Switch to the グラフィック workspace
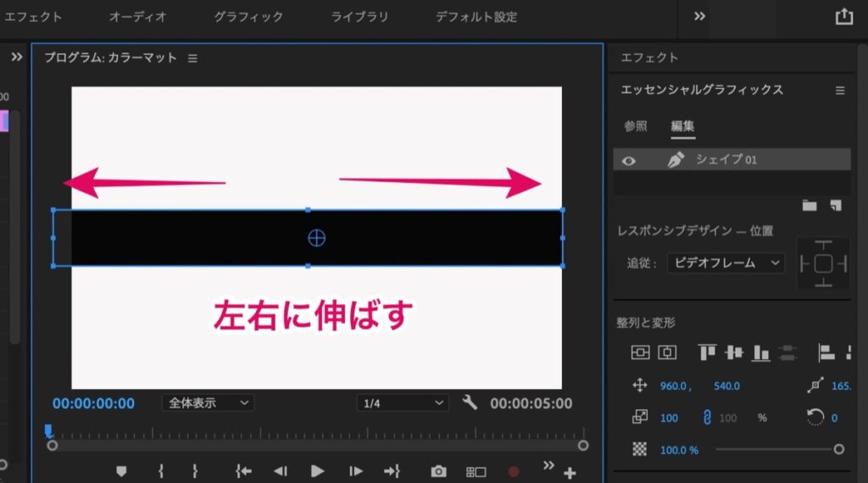 pyautogui.click(x=248, y=17)
